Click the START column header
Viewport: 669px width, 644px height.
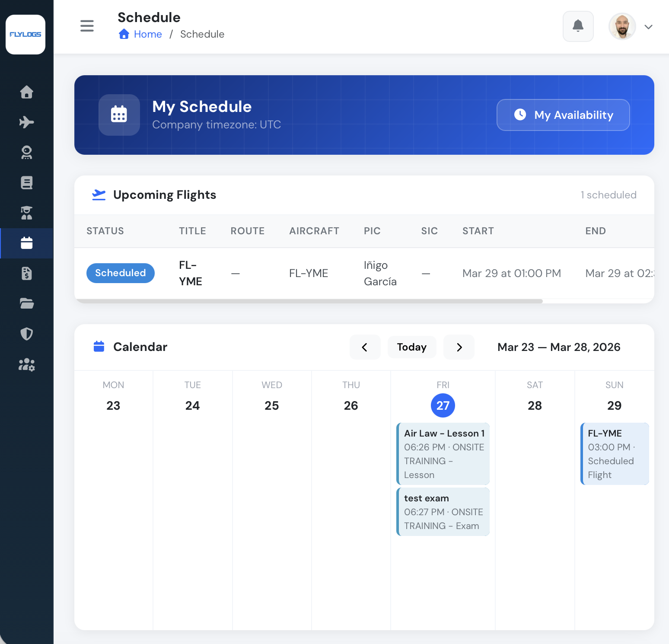(478, 231)
